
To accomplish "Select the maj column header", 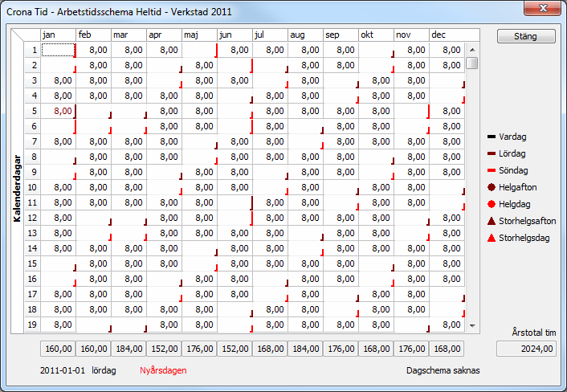I will coord(200,35).
